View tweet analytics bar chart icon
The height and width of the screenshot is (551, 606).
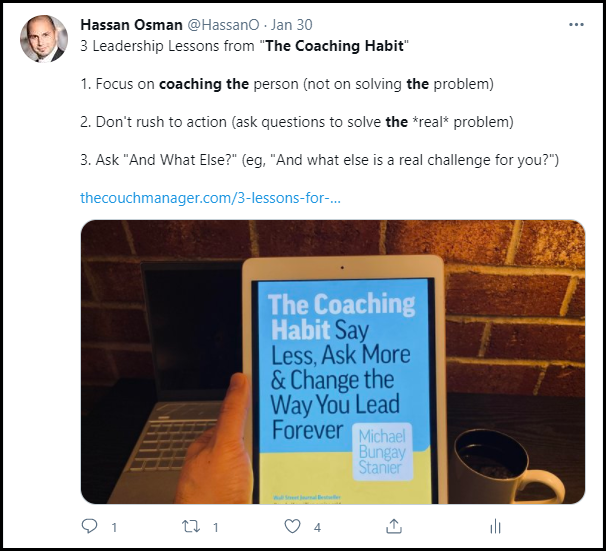[x=495, y=526]
